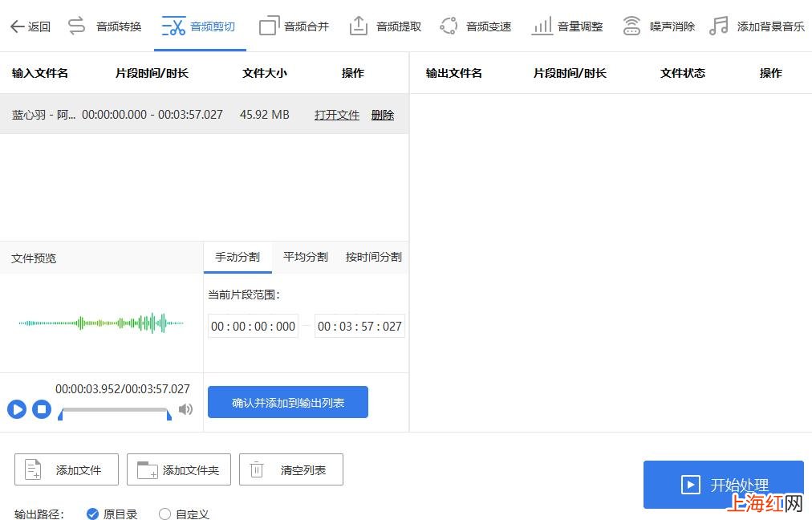Image resolution: width=812 pixels, height=520 pixels.
Task: Open the 音频提取 tool label
Action: coord(399,26)
